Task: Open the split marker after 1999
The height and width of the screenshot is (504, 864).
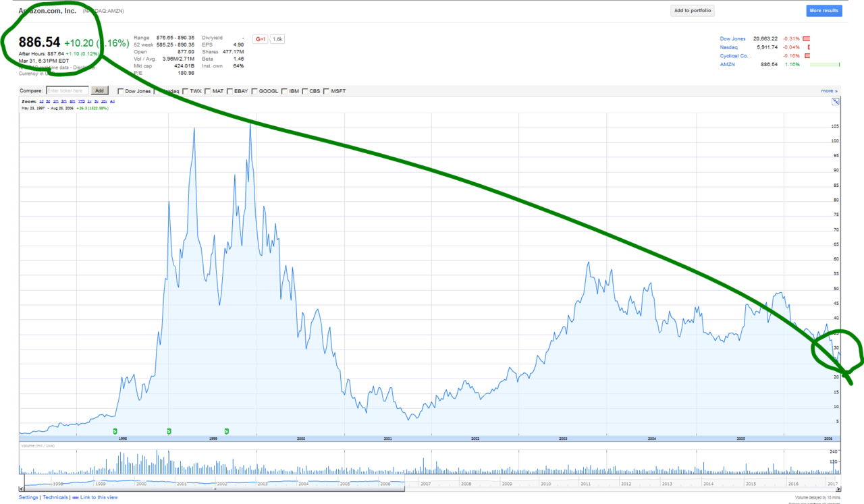Action: click(226, 430)
